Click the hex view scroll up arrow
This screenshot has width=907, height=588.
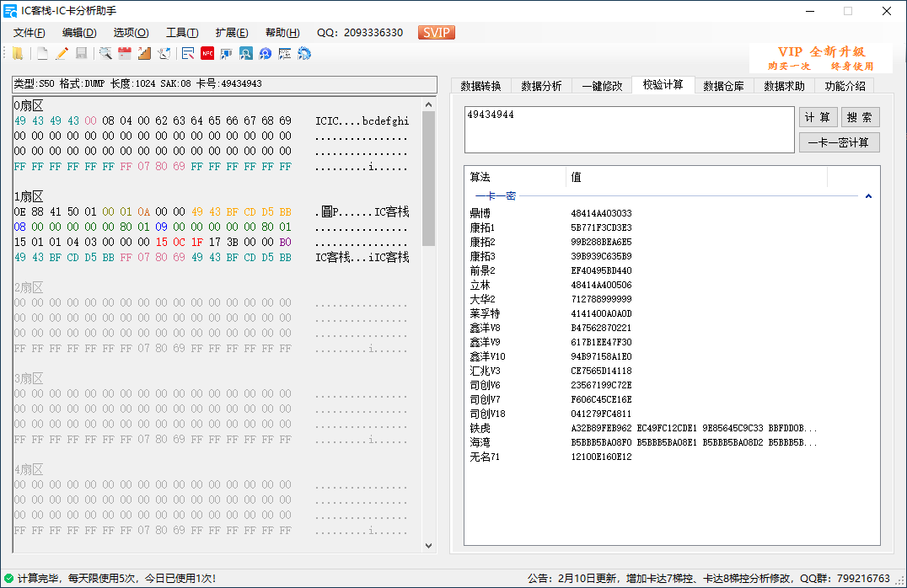(428, 104)
